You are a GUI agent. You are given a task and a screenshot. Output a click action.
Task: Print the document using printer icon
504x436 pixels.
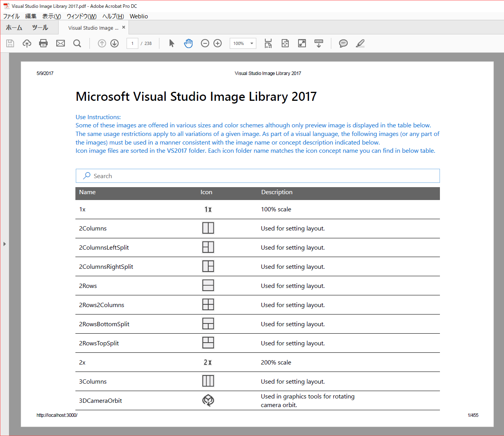pyautogui.click(x=43, y=43)
